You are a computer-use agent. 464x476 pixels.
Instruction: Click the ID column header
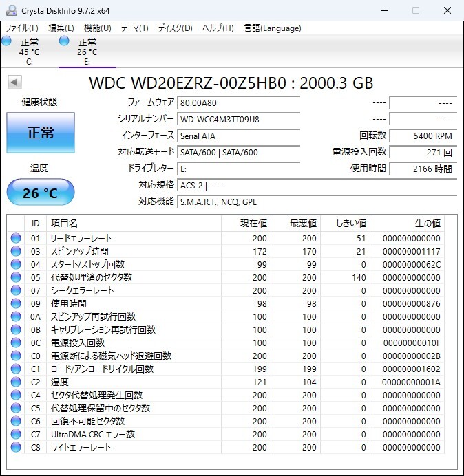(x=35, y=224)
